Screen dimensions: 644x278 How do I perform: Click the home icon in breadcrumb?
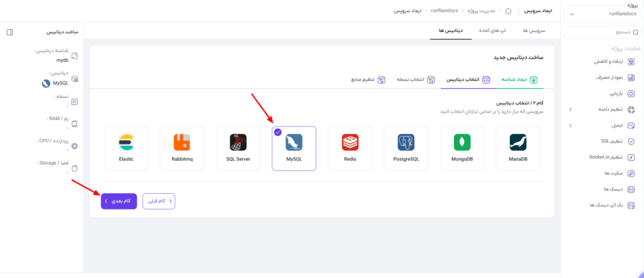508,11
